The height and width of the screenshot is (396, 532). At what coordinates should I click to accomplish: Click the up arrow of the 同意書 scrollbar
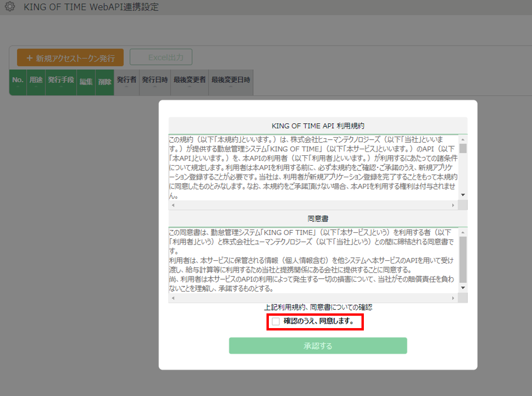[x=463, y=232]
